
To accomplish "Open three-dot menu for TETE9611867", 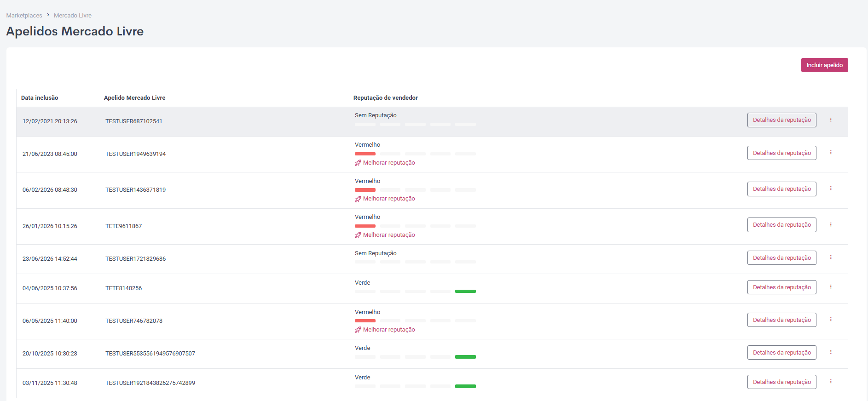I will click(x=831, y=225).
